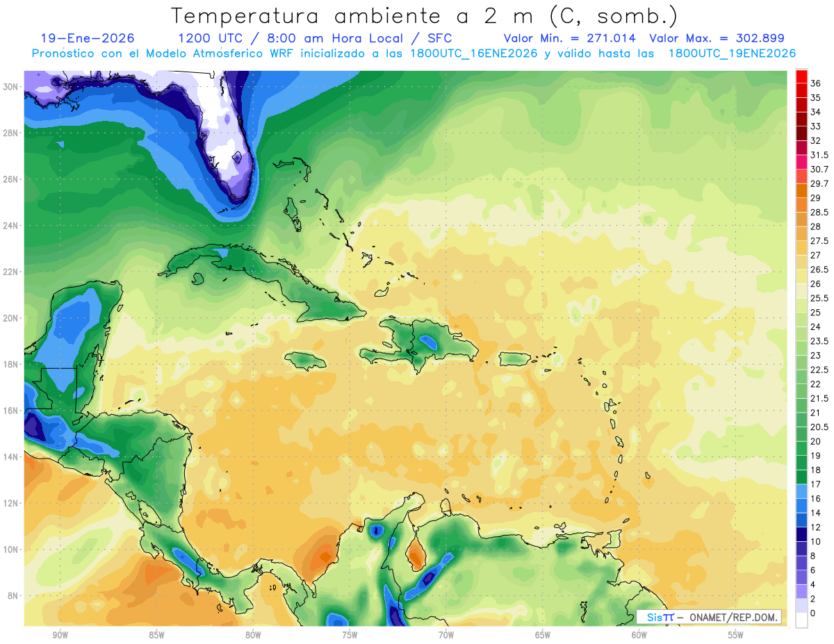The image size is (834, 644).
Task: Click the '1200 UTC / 8:00 am Hora Local' text
Action: (x=291, y=38)
